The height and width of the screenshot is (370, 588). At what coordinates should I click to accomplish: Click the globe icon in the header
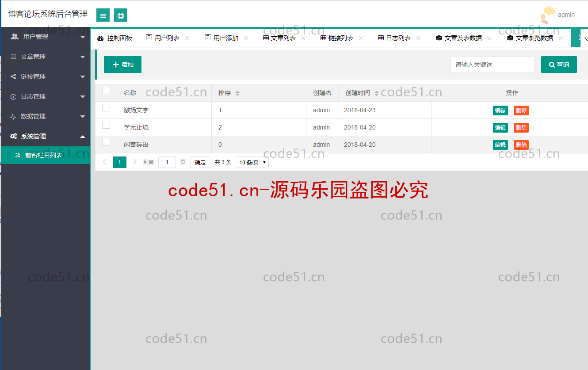click(x=121, y=15)
